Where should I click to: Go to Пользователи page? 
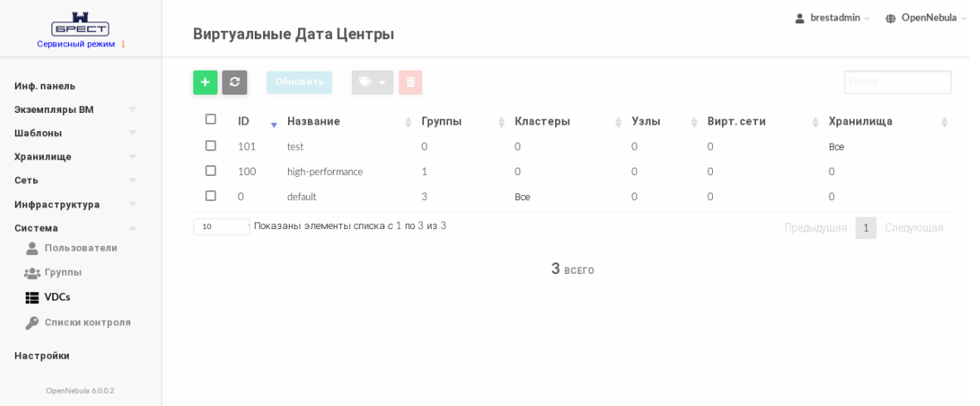[80, 248]
